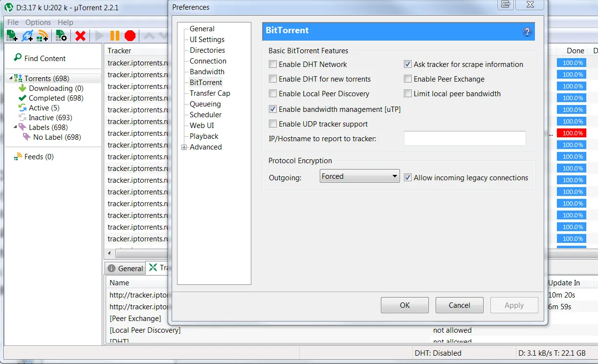Click the Create New Torrent toolbar icon

point(61,36)
